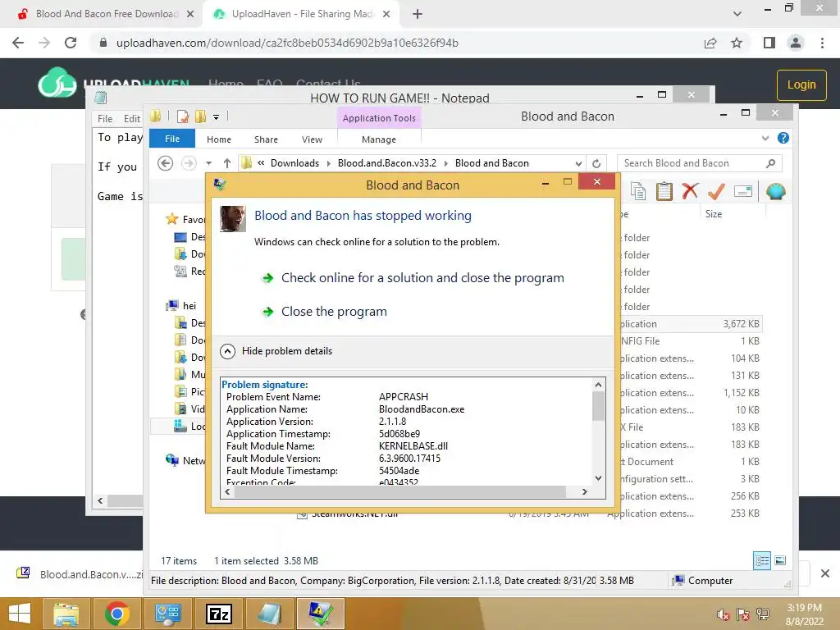
Task: Open 7-Zip from the taskbar
Action: (219, 614)
